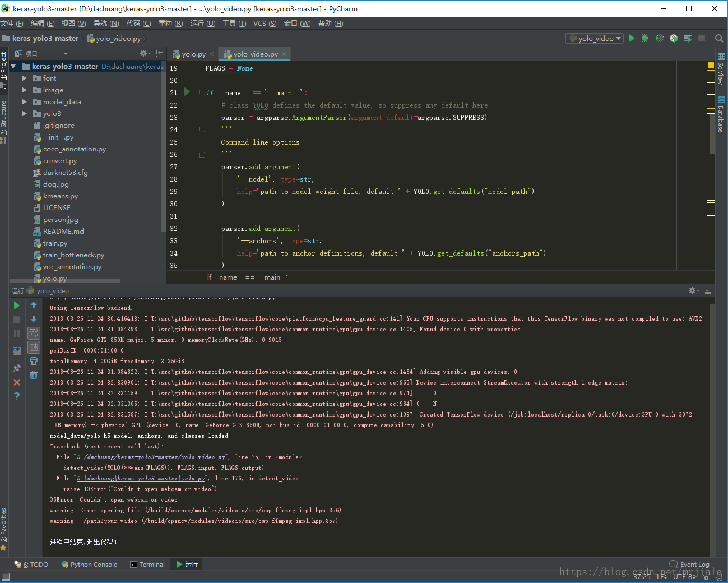Open Search Everywhere magnifier icon
This screenshot has height=583, width=728.
[719, 38]
